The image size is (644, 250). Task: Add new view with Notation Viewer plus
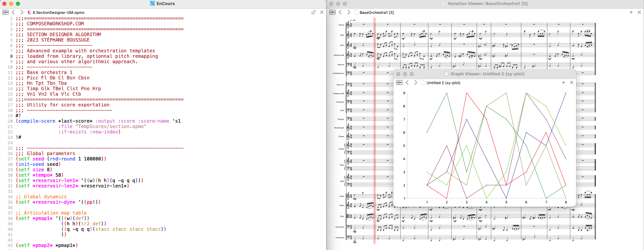(631, 12)
